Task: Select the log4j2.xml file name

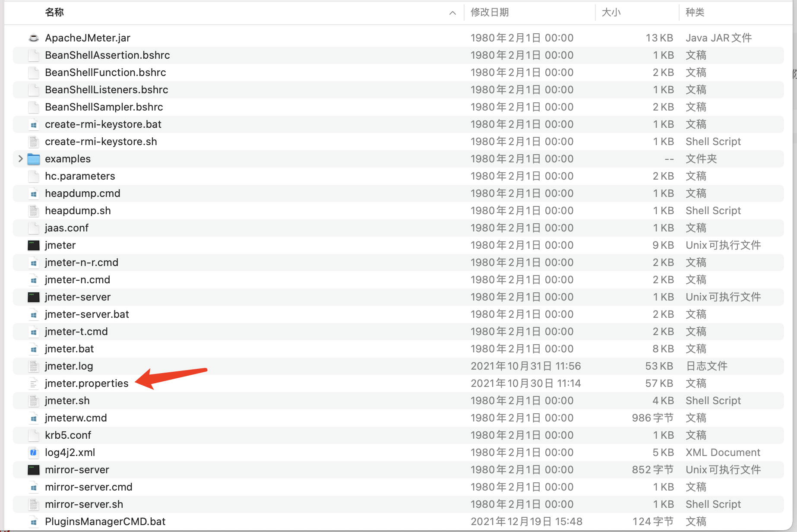Action: tap(70, 453)
